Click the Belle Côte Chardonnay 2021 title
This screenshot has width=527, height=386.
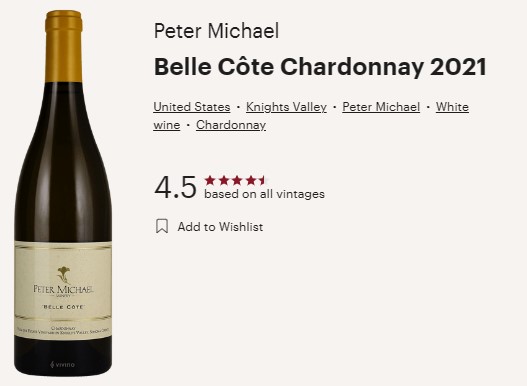pyautogui.click(x=320, y=67)
